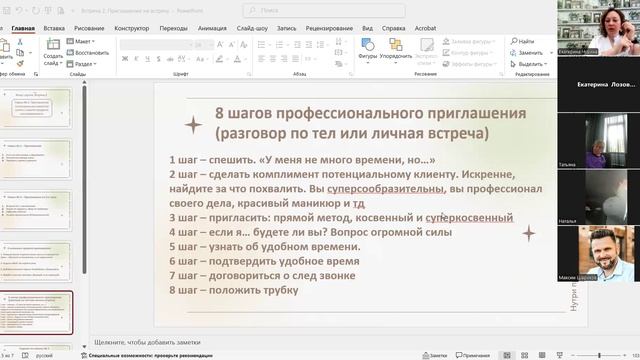Viewport: 640px width, 360px height.
Task: Switch to Слайд-шоу ribbon tab
Action: pos(252,28)
